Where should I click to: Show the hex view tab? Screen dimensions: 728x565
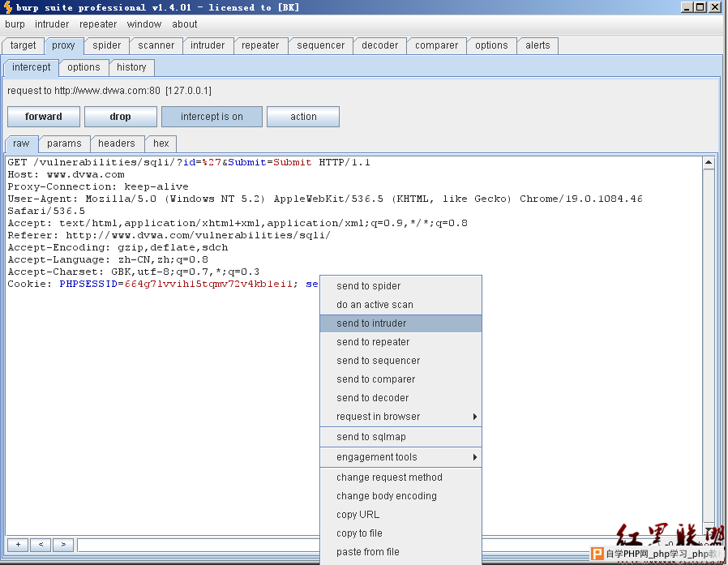point(161,143)
